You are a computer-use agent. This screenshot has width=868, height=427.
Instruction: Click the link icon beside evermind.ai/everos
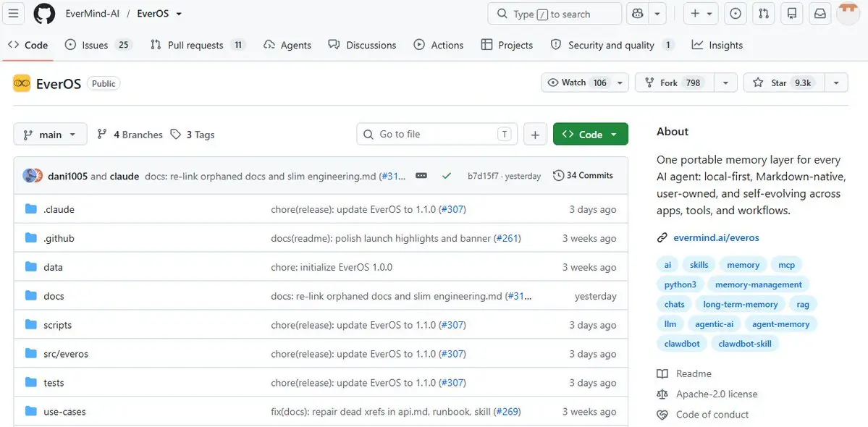pyautogui.click(x=662, y=238)
